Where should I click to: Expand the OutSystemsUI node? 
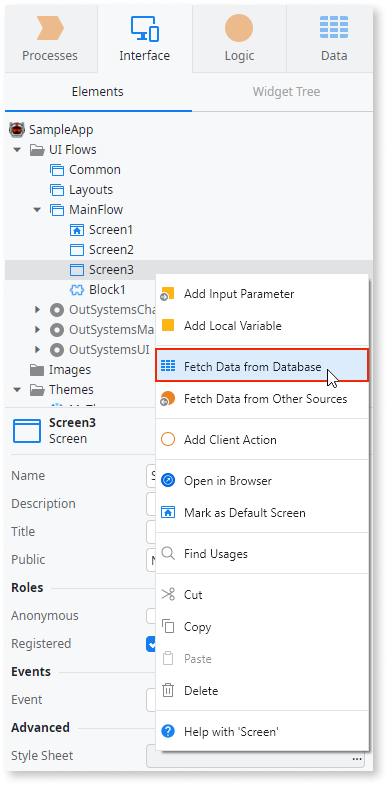(38, 350)
